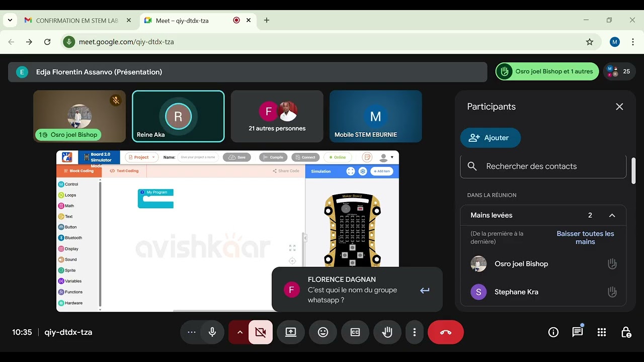Leave the call with red hangup button
644x362 pixels.
446,332
